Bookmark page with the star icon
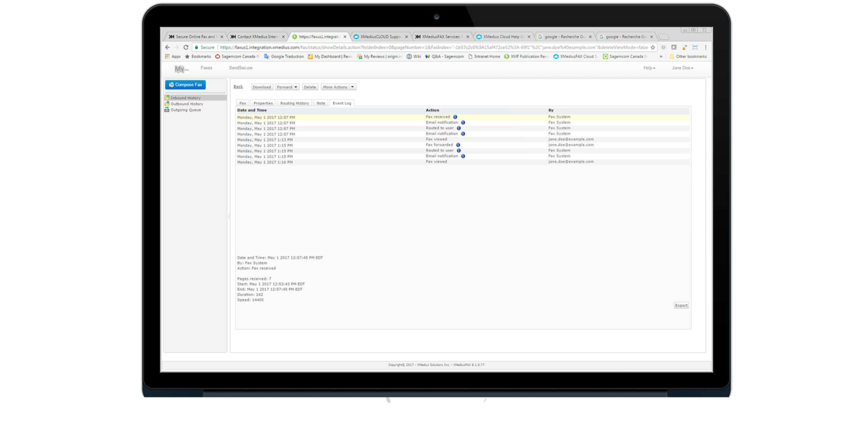Image resolution: width=868 pixels, height=427 pixels. (653, 47)
